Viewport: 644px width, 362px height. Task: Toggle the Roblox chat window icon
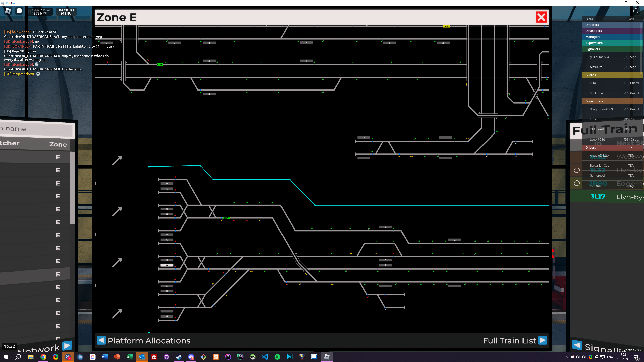click(19, 11)
